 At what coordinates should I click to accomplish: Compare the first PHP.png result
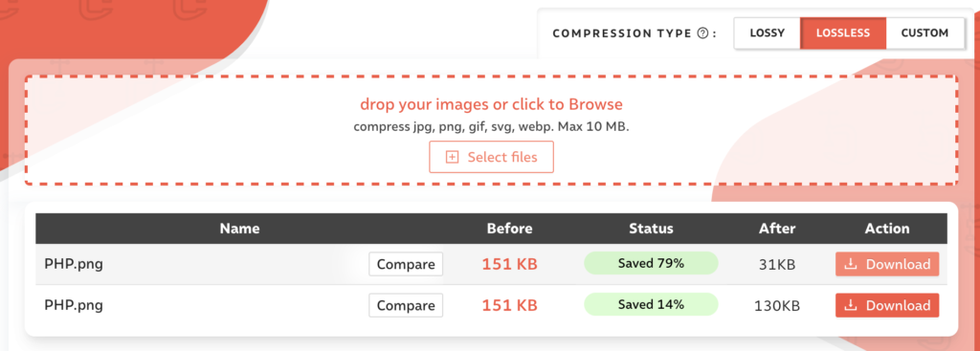[x=406, y=264]
